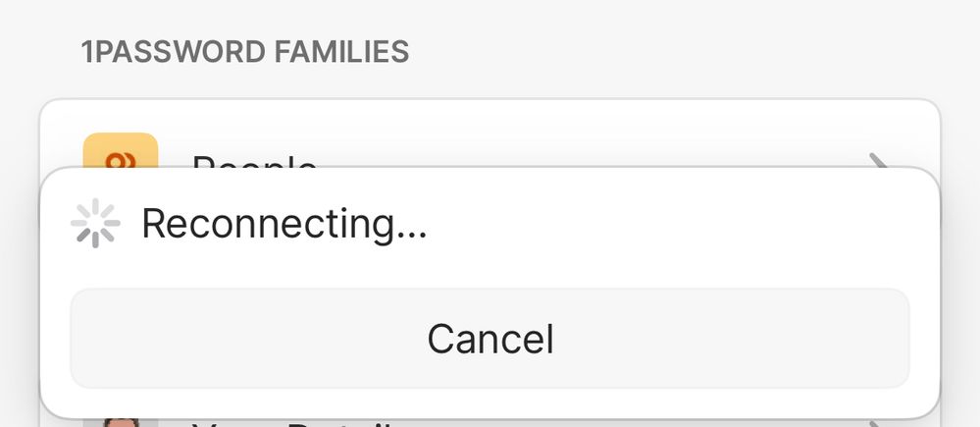This screenshot has width=980, height=427.
Task: Click the word Cancel in the dialog
Action: pyautogui.click(x=490, y=339)
